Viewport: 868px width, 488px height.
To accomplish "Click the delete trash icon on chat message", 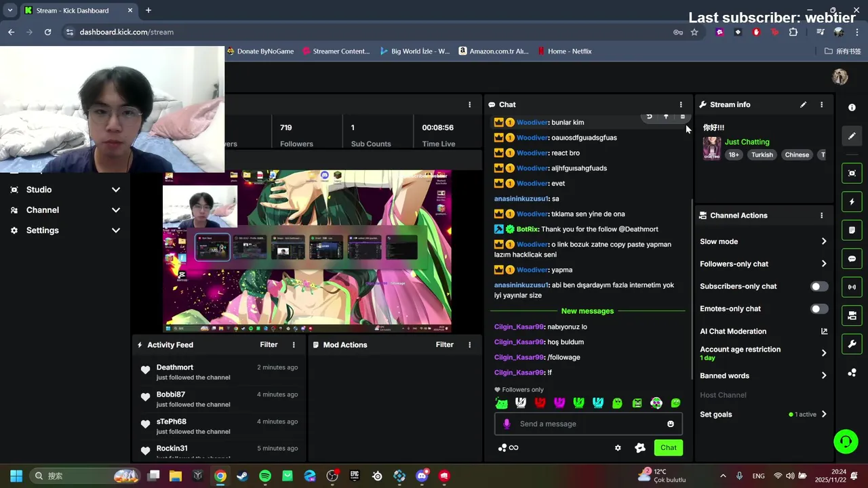I will (x=683, y=117).
